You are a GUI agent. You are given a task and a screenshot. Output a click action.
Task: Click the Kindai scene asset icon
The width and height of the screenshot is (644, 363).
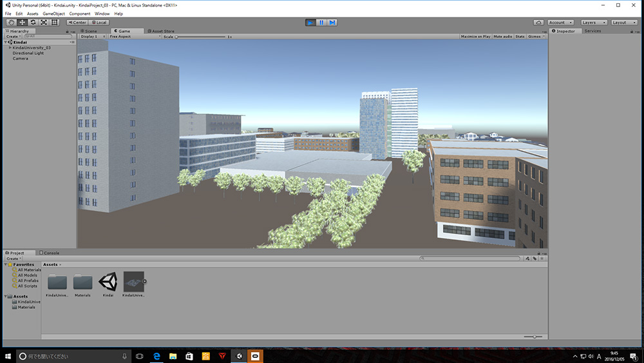108,281
